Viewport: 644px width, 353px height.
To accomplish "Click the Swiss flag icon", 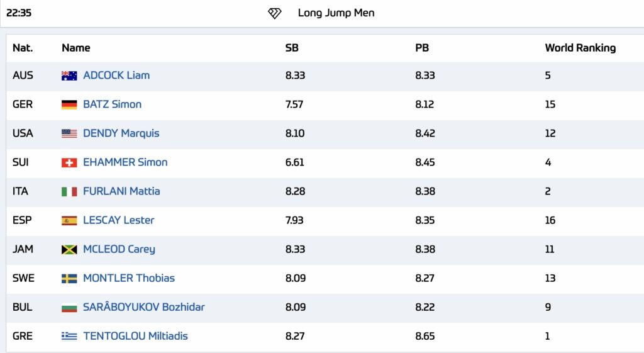I will click(x=69, y=162).
